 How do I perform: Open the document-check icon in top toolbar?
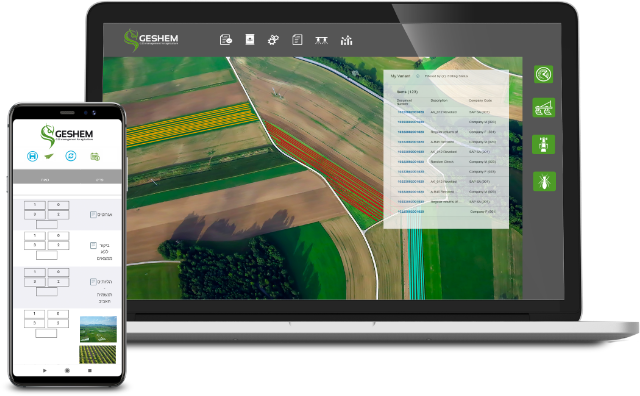pyautogui.click(x=226, y=40)
